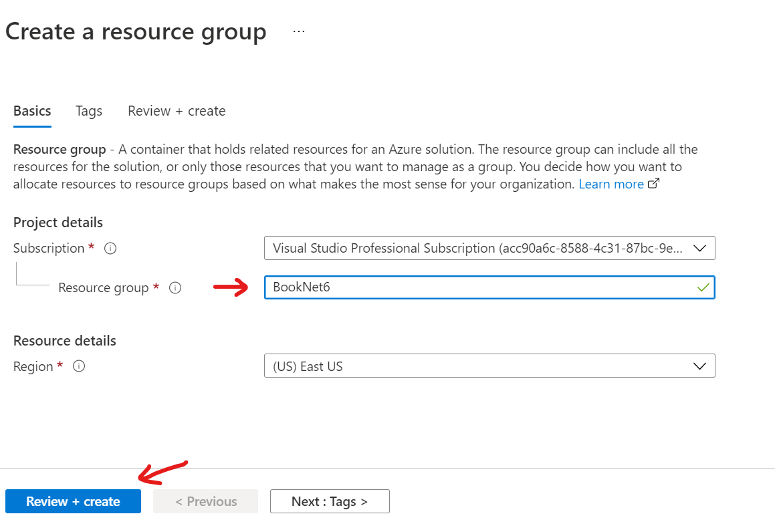This screenshot has height=532, width=775.
Task: Click the disabled Previous button
Action: pos(205,501)
